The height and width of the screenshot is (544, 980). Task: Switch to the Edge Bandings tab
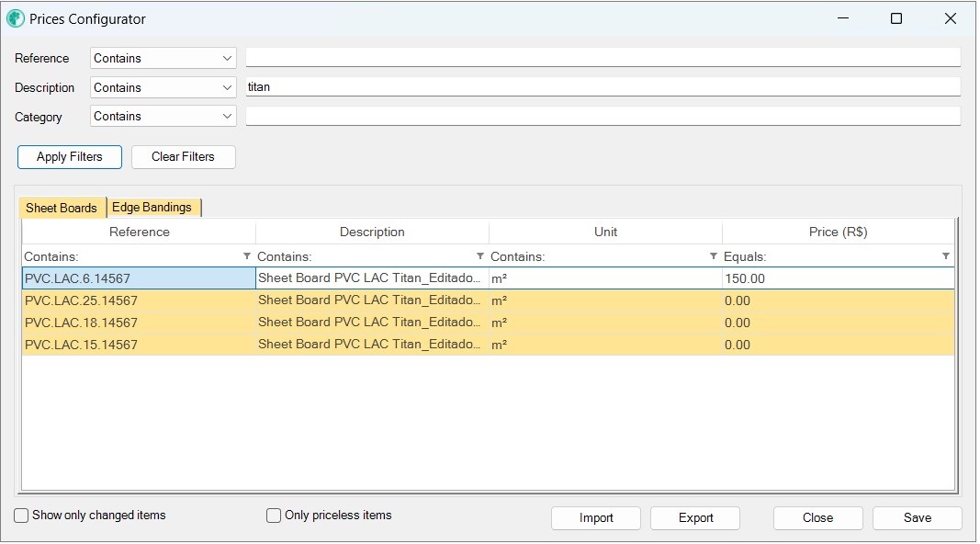pyautogui.click(x=153, y=207)
